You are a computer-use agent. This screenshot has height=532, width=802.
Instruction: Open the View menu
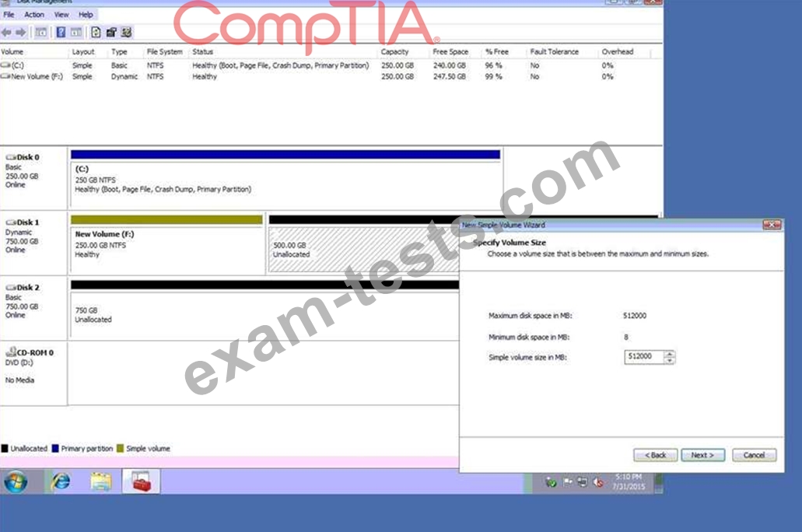(x=61, y=15)
